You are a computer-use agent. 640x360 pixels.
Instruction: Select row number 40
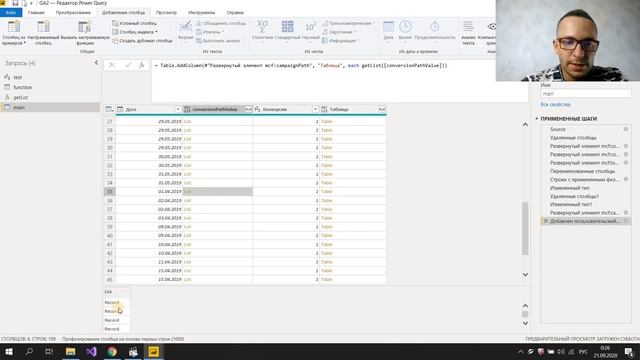tap(110, 236)
